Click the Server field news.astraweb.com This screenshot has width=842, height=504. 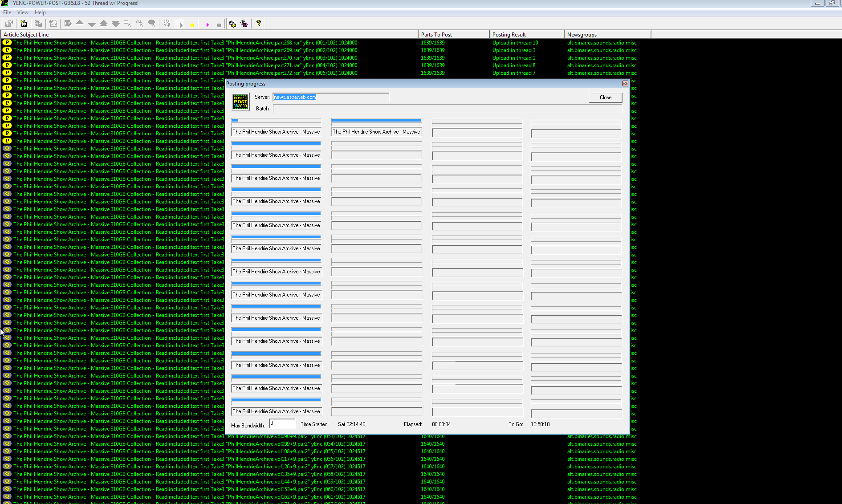[330, 97]
